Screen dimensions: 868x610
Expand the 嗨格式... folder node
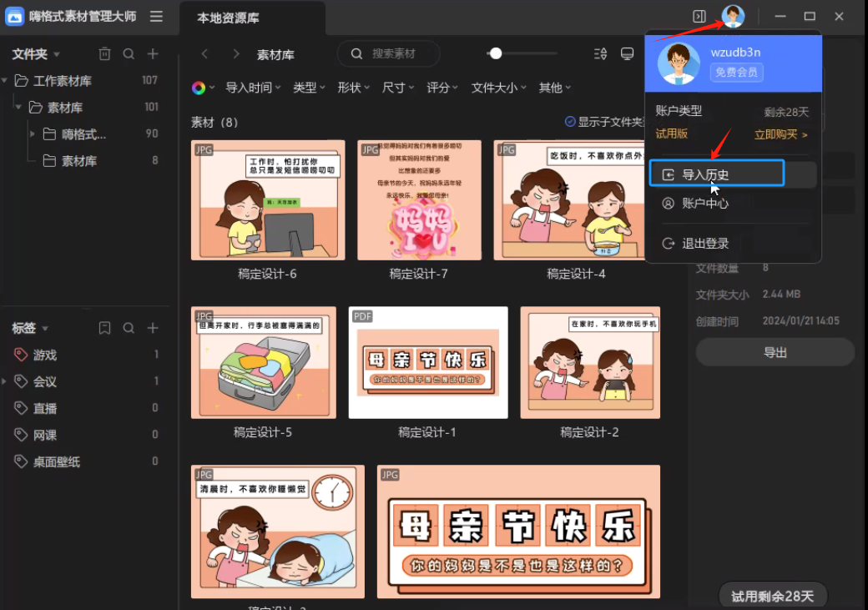[x=32, y=134]
